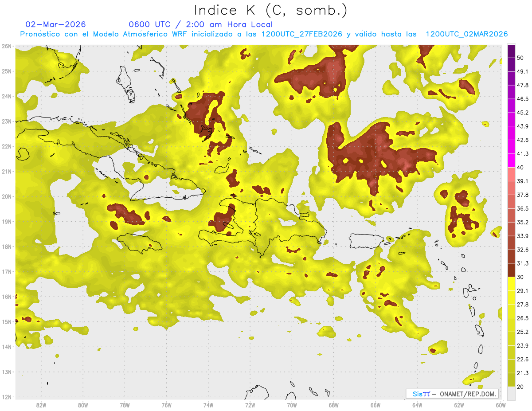The width and height of the screenshot is (532, 411).
Task: Click the "82W" longitude label
Action: pos(41,405)
